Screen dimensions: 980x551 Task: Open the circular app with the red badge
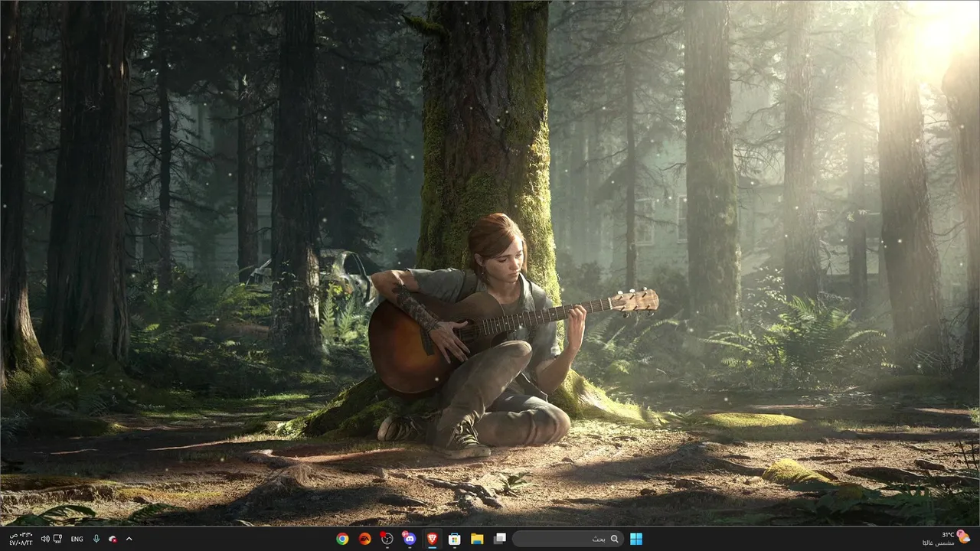387,539
